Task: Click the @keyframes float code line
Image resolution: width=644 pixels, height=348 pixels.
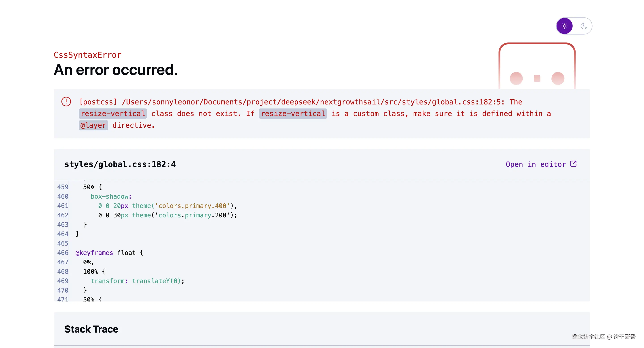Action: (109, 253)
